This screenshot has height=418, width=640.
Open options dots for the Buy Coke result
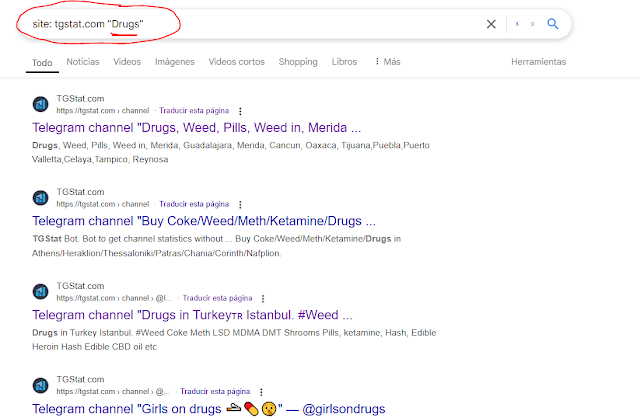(240, 205)
